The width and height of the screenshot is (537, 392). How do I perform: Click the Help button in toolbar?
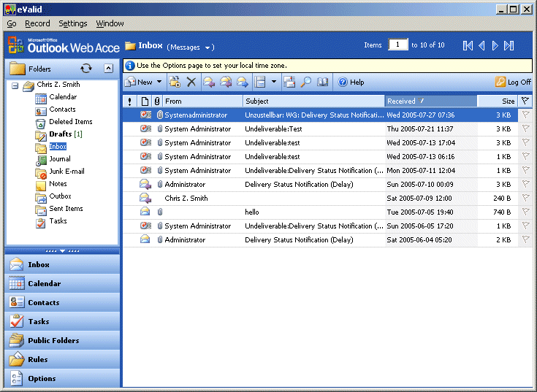click(x=351, y=82)
